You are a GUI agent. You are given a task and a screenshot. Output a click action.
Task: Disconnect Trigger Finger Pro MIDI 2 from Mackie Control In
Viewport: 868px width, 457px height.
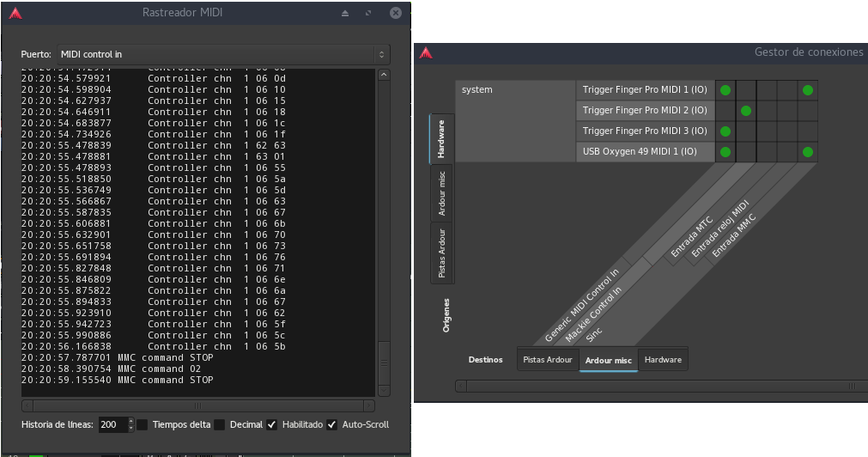click(x=746, y=111)
